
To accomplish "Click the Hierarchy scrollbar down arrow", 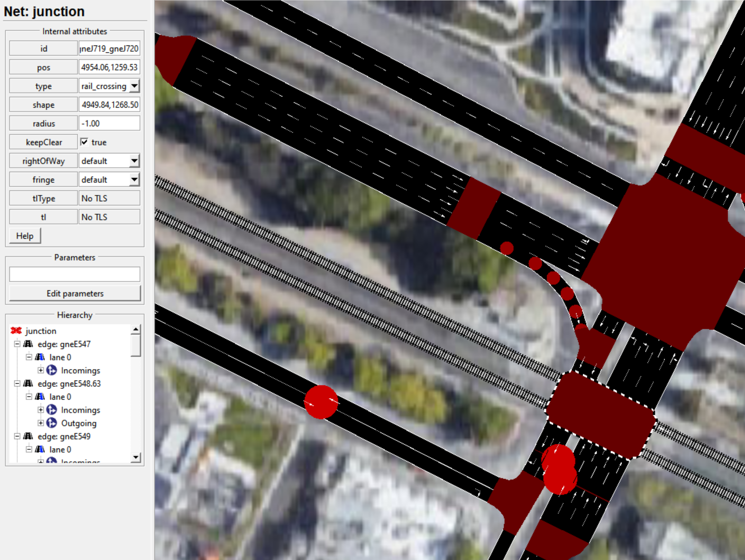I will [135, 457].
